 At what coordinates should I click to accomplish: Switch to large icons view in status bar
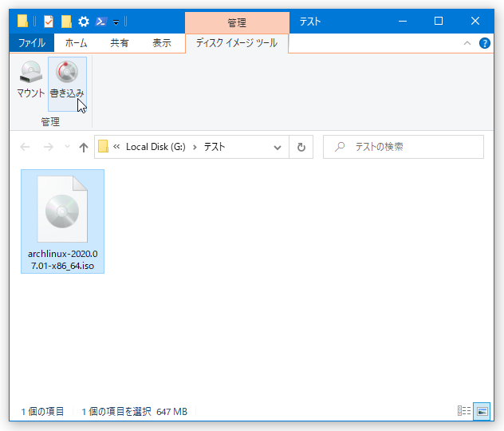[x=482, y=411]
